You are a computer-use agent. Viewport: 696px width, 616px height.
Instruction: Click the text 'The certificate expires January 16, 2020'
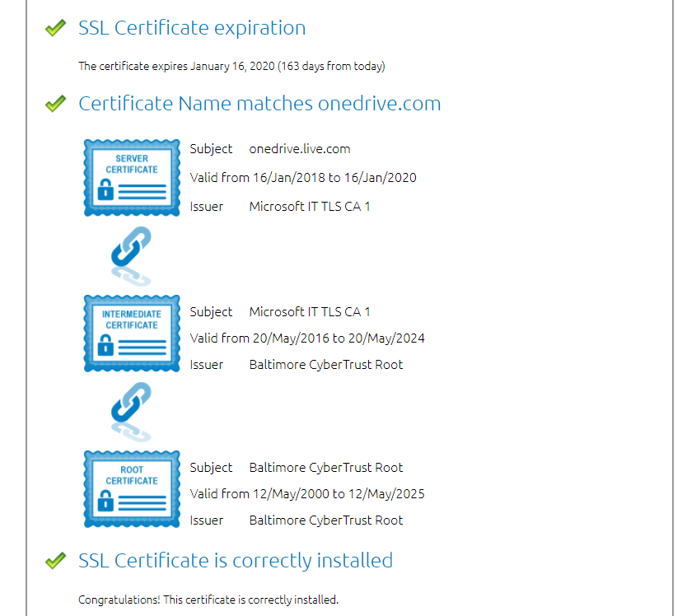176,66
